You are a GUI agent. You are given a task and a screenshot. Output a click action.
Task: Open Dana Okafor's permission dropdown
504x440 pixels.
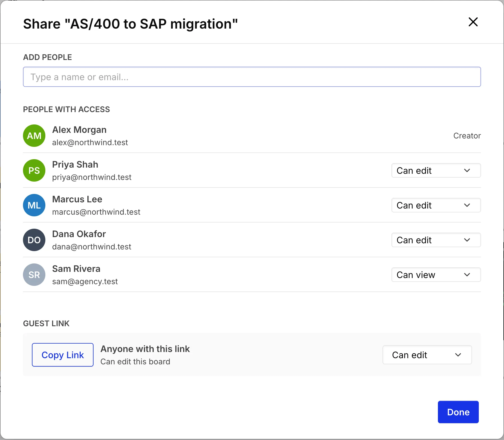[x=436, y=240]
